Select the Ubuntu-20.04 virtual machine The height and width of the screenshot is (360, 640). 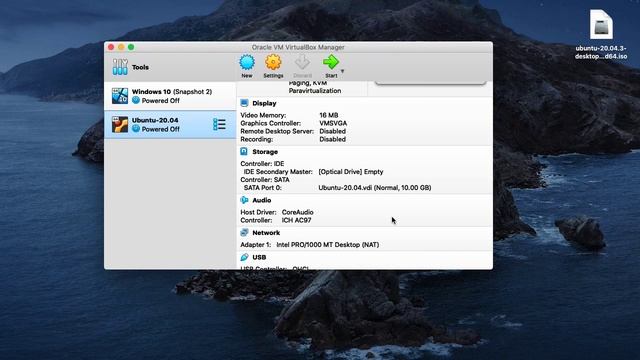(170, 124)
